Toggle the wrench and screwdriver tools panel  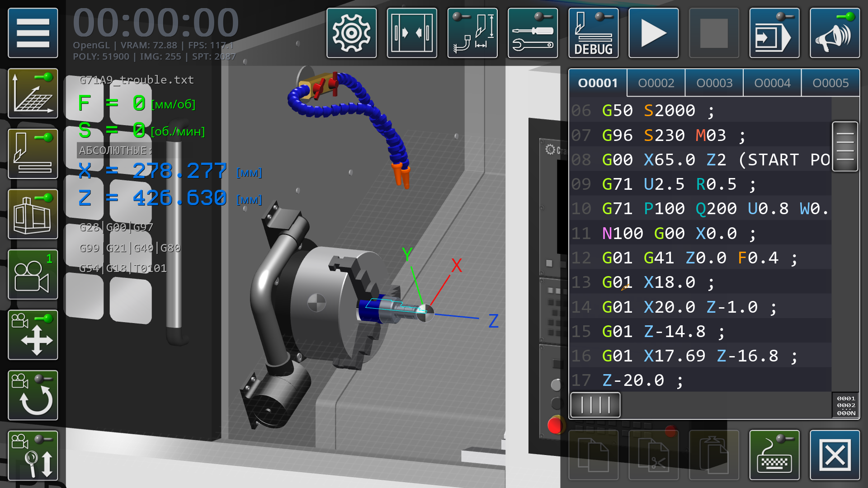(x=533, y=33)
